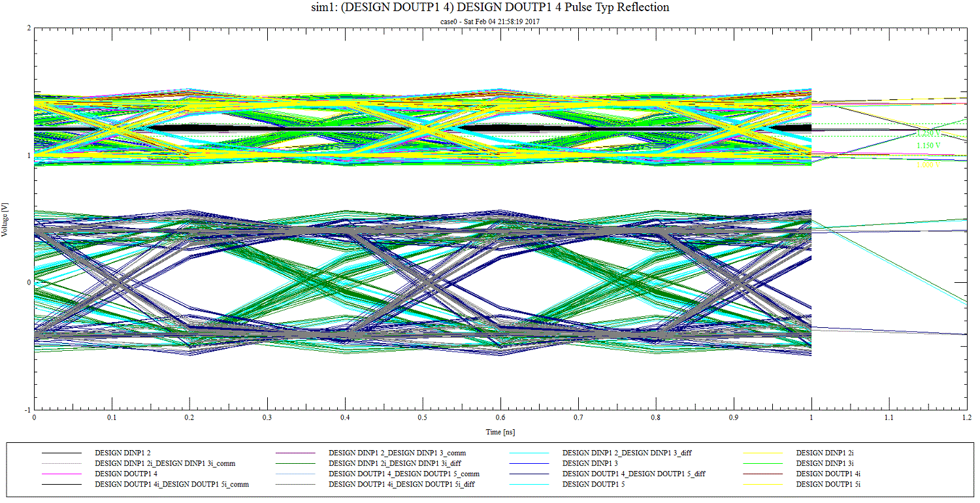
Task: Click legend item "DESIGN DINP1 2i_DESIGN DINP1 3i_comm"
Action: tap(165, 463)
